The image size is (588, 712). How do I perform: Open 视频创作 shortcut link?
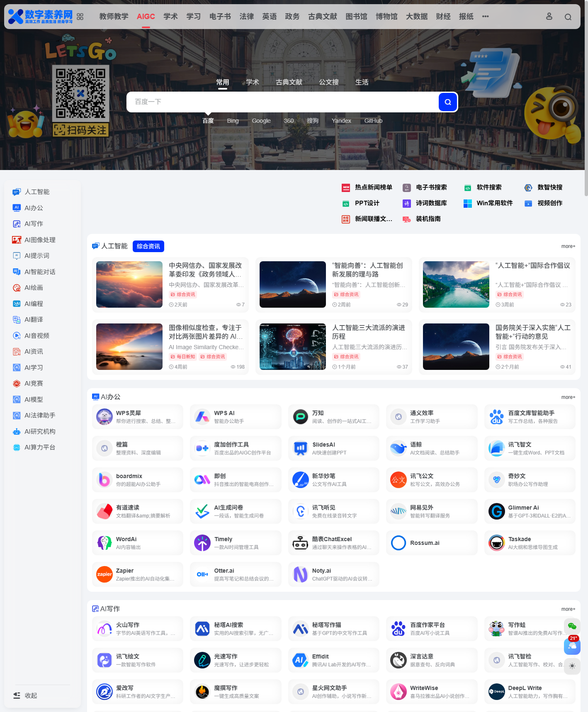pos(544,203)
